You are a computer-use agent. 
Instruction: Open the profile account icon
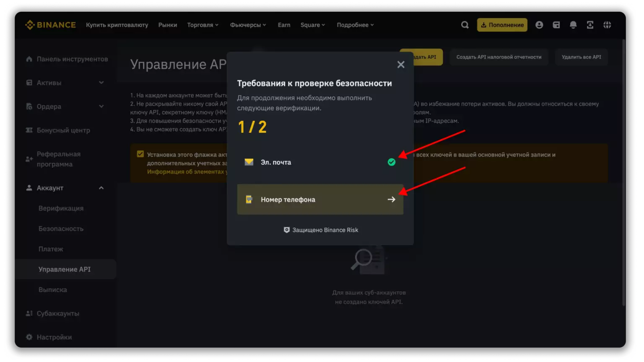539,25
